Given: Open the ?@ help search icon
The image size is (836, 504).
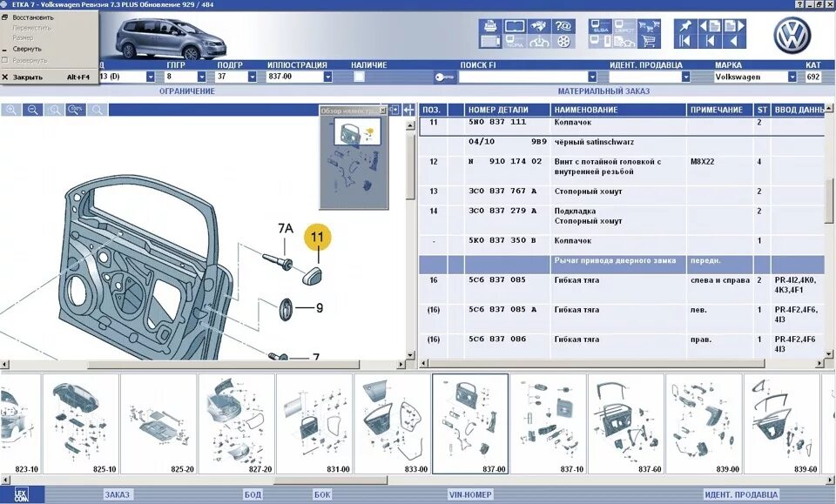Looking at the screenshot, I should tap(562, 25).
